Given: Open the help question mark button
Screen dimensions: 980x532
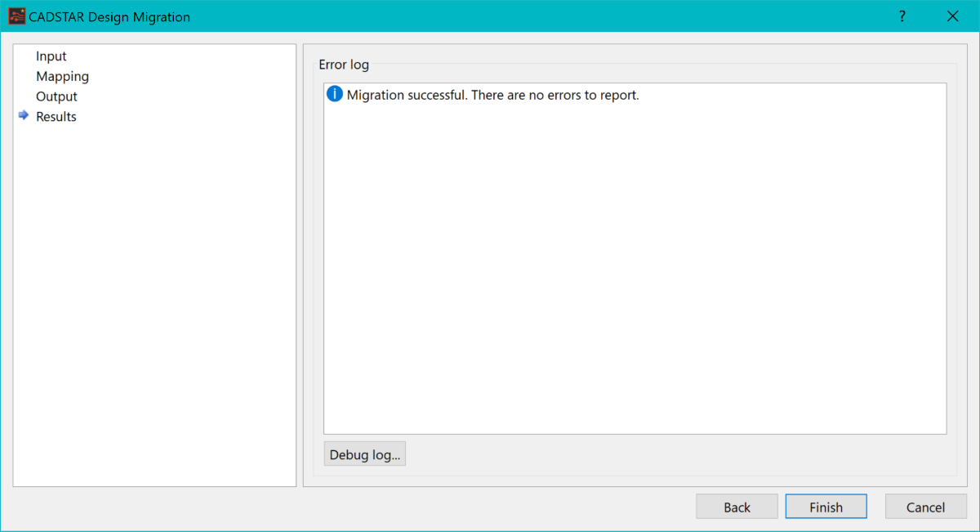Looking at the screenshot, I should (902, 16).
